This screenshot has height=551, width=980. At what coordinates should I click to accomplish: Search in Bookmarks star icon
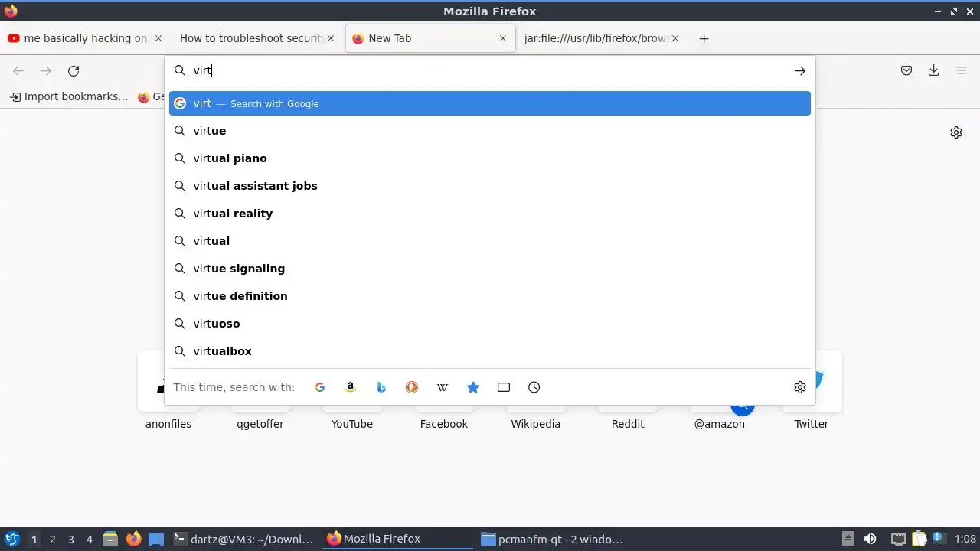click(x=473, y=387)
